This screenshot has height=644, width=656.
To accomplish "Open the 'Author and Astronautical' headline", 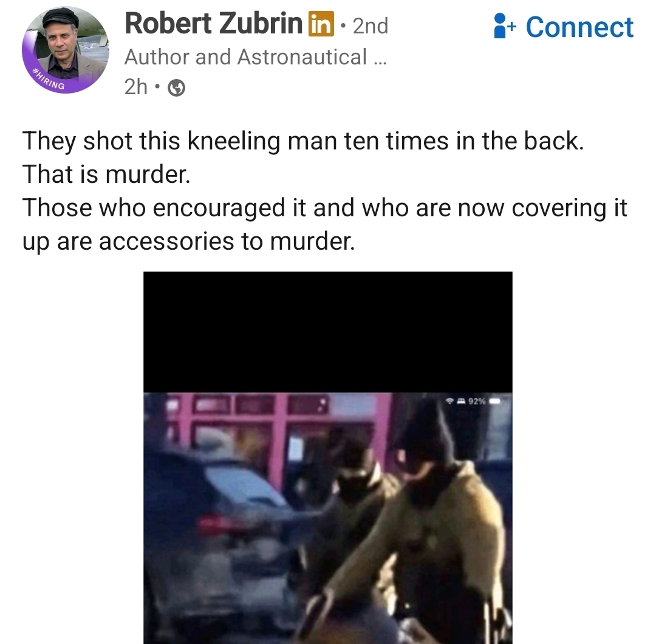I will click(x=245, y=57).
